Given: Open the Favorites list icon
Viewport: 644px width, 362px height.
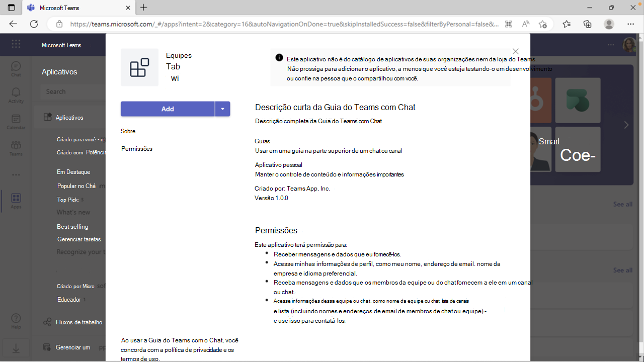Looking at the screenshot, I should coord(567,24).
